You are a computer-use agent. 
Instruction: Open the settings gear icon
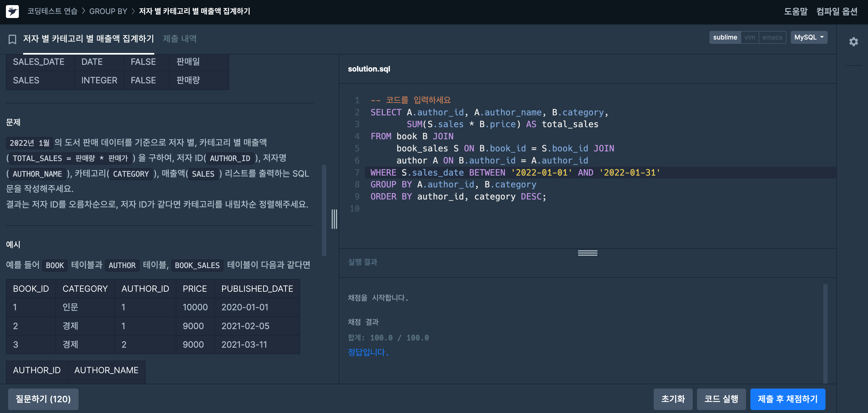(x=853, y=42)
